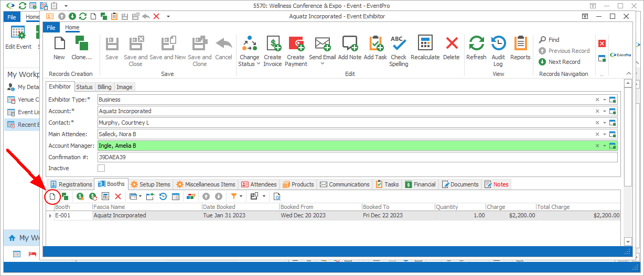This screenshot has height=276, width=644.
Task: Open the Audit Log
Action: pos(498,50)
